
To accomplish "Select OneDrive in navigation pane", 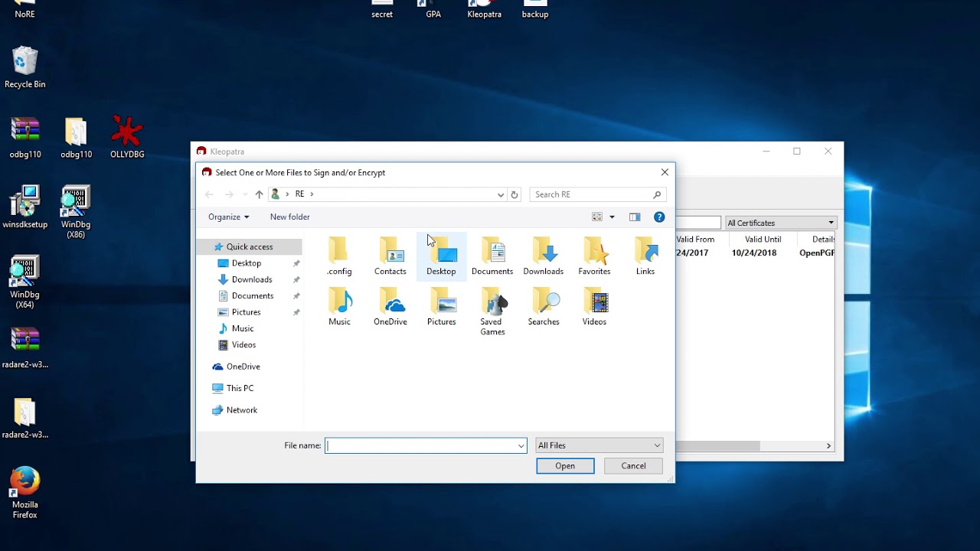I will pos(243,367).
